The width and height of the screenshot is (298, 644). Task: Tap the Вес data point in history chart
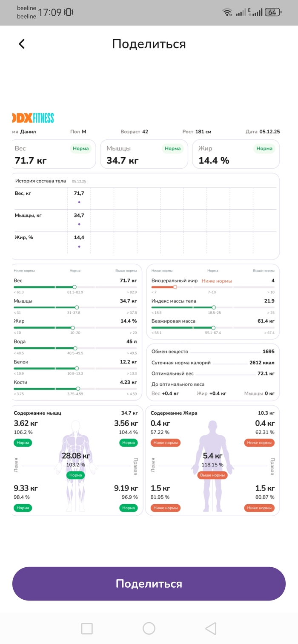(79, 202)
